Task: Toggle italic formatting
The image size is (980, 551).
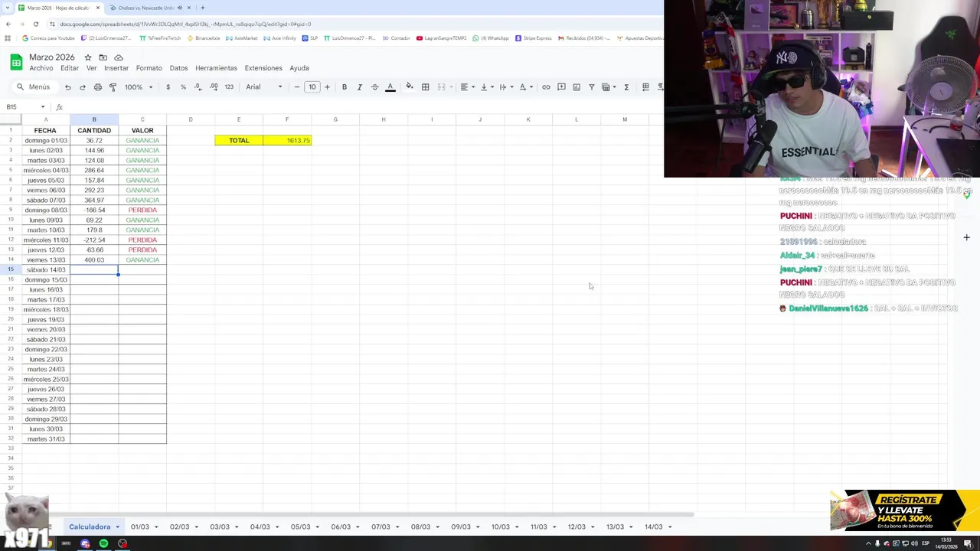Action: click(360, 87)
